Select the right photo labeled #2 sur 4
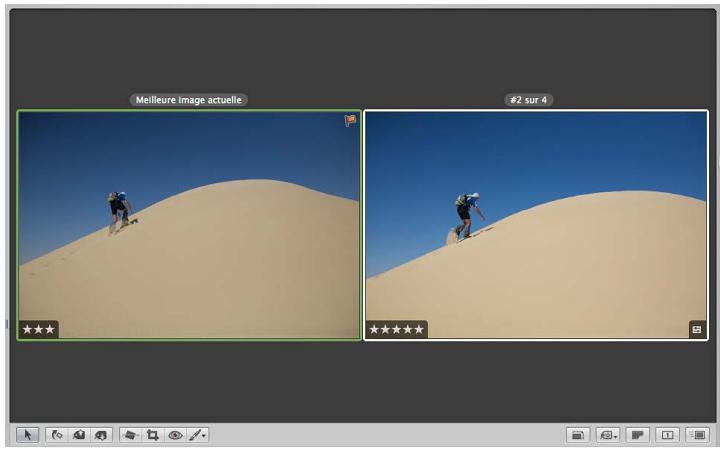The width and height of the screenshot is (720, 451). [536, 225]
